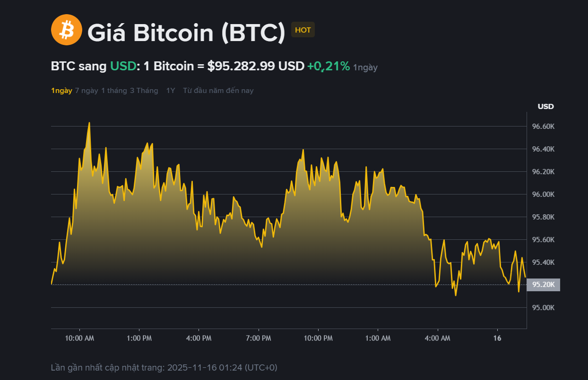Click the 95.00K y-axis label
The image size is (588, 380).
(543, 308)
